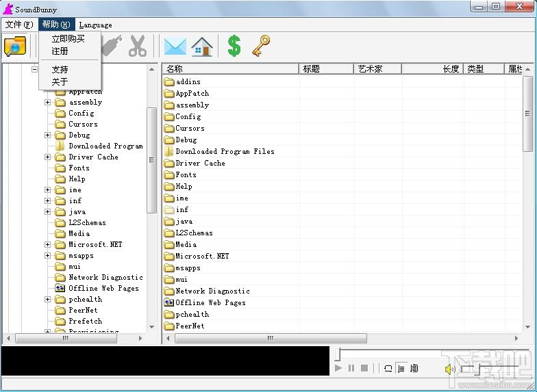This screenshot has width=537, height=392.
Task: Expand the Debug tree folder
Action: [48, 135]
